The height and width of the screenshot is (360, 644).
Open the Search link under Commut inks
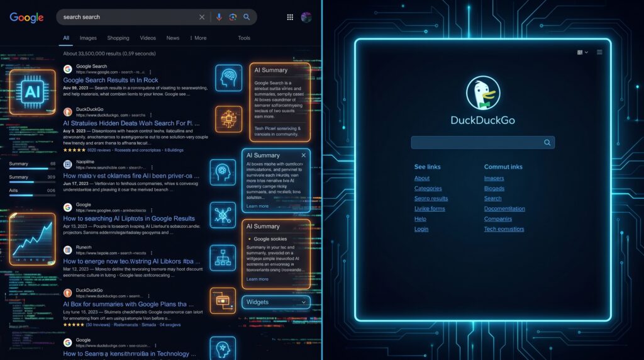coord(492,198)
